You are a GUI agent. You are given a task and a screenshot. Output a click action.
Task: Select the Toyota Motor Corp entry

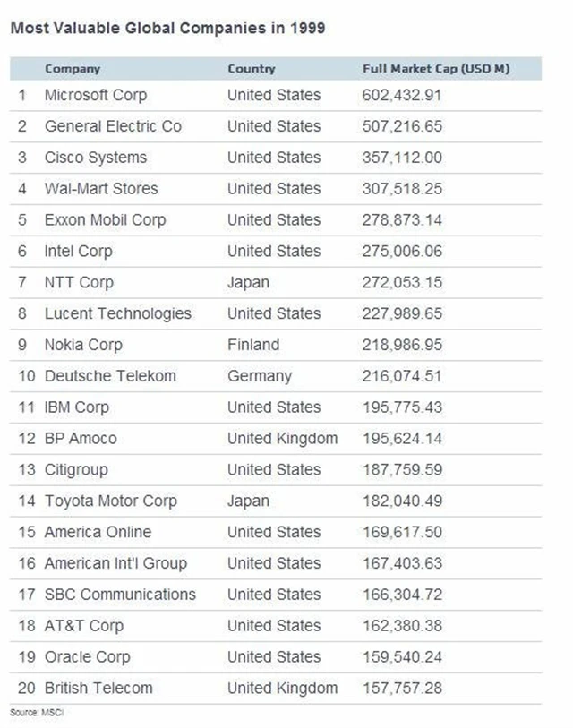tap(111, 501)
